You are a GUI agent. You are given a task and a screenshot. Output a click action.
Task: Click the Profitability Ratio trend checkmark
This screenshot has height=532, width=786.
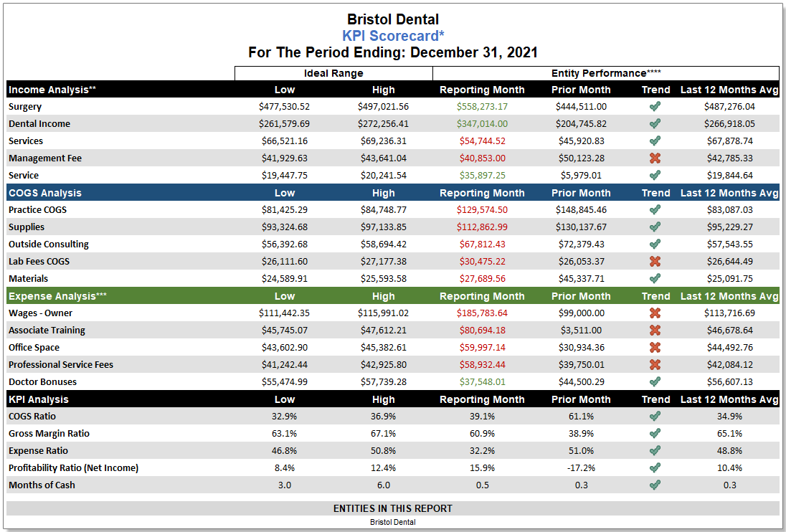tap(655, 468)
